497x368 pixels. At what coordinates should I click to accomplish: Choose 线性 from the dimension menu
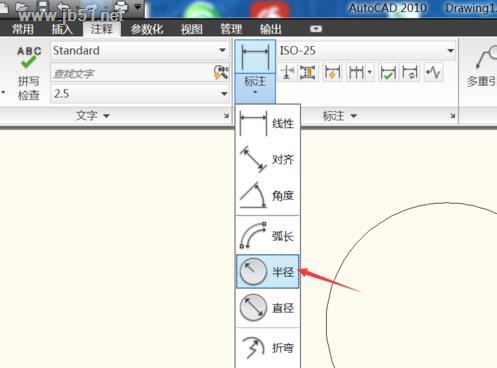point(268,123)
